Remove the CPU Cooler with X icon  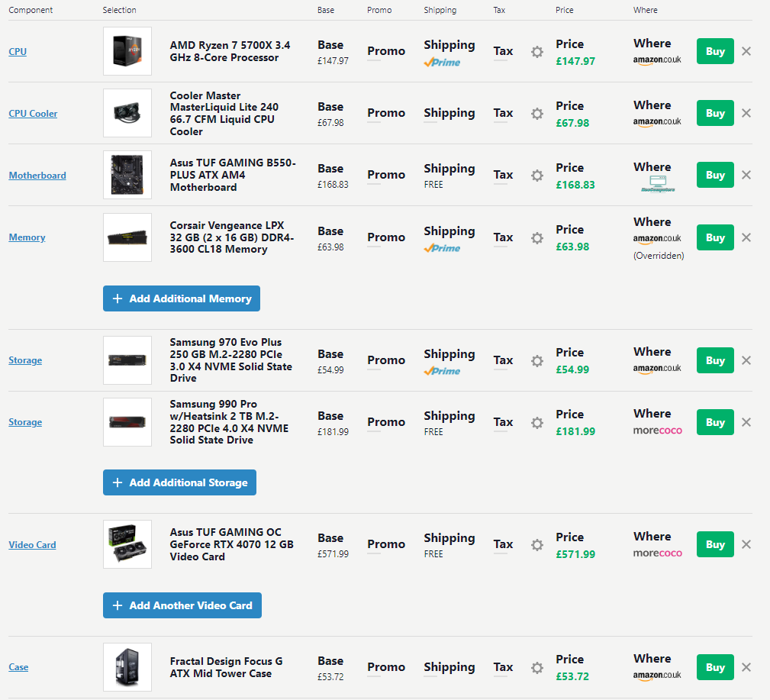tap(746, 113)
